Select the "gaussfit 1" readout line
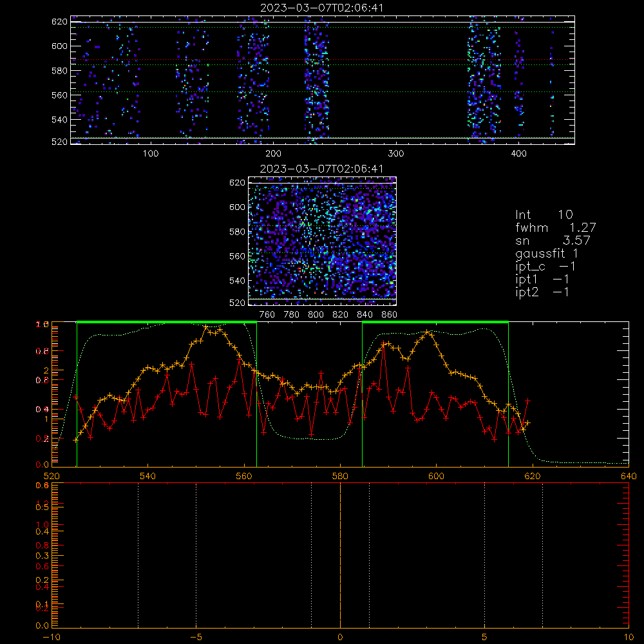This screenshot has width=644, height=644. [547, 253]
